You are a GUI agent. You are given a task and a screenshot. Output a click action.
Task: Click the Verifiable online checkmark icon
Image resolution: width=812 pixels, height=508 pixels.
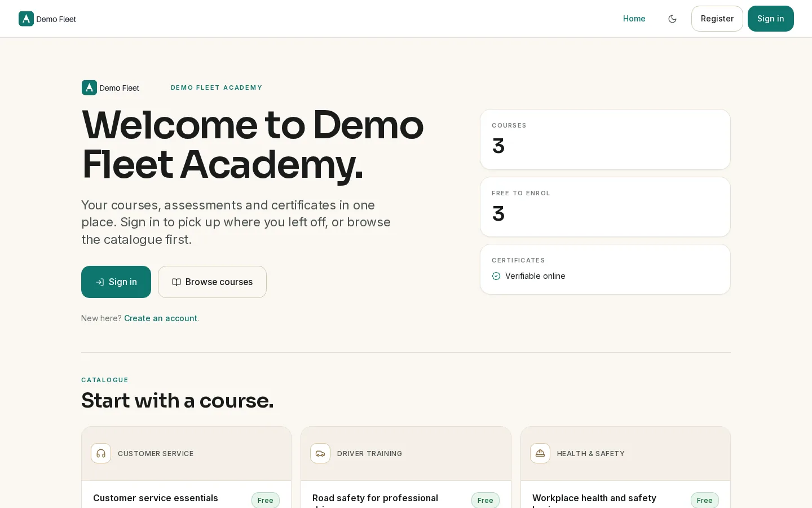point(496,276)
